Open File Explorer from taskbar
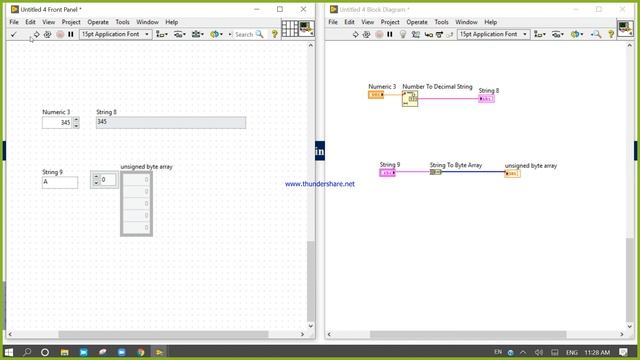The image size is (640, 360). pos(64,352)
